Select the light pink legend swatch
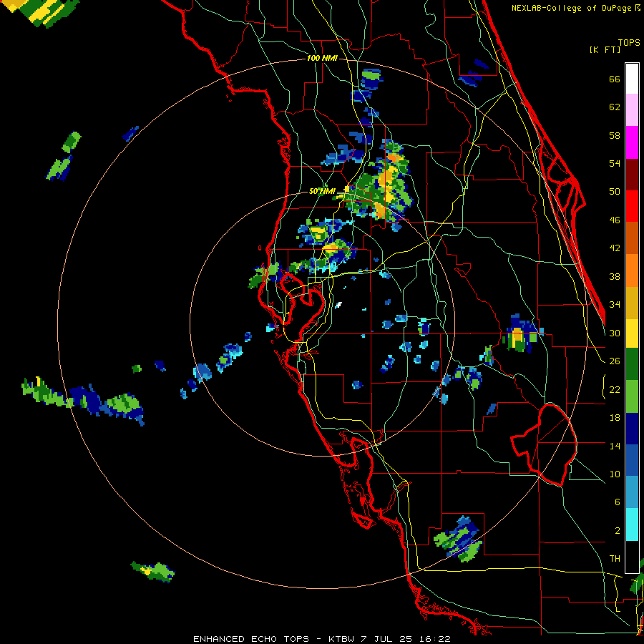Screen dimensions: 644x644 coord(632,110)
